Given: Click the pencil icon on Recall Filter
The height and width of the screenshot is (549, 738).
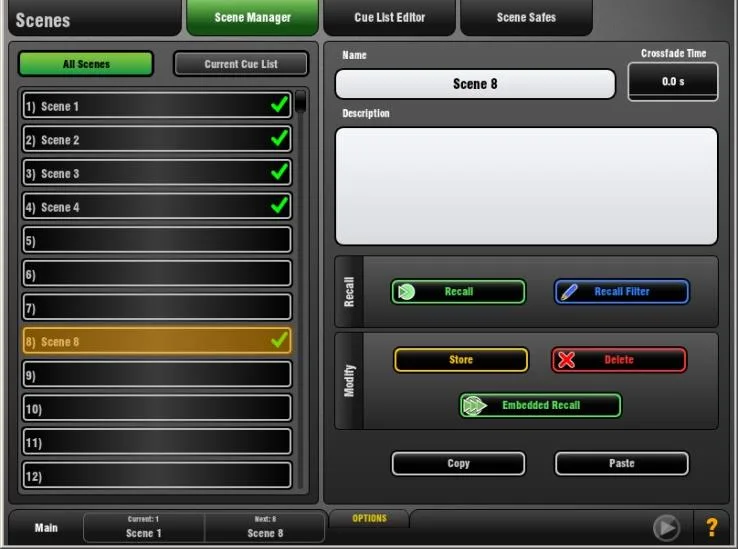Looking at the screenshot, I should coord(569,292).
